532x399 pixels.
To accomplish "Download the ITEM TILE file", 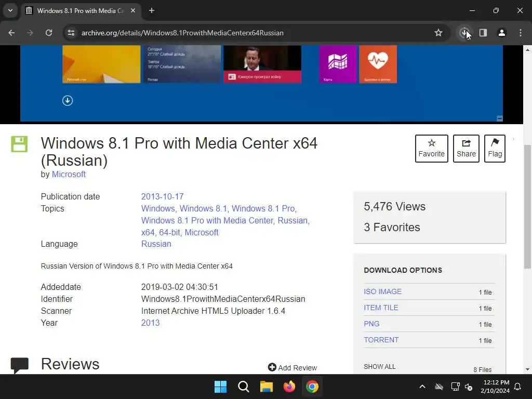I will tap(381, 308).
